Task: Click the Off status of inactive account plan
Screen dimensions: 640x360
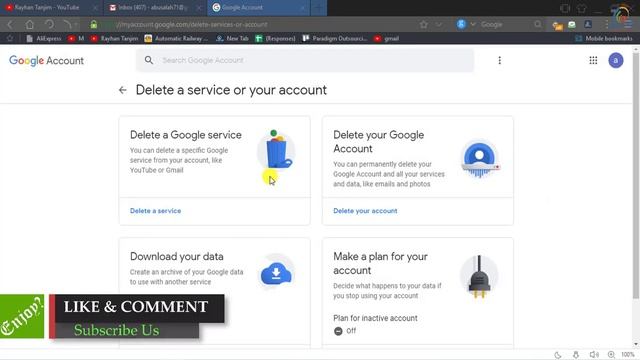Action: pyautogui.click(x=345, y=331)
